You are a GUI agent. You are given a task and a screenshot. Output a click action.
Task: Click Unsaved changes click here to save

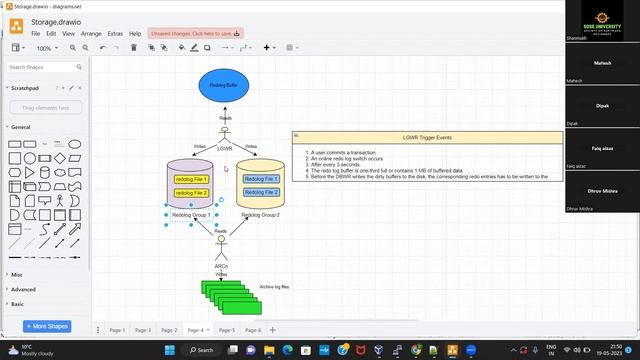click(x=196, y=33)
